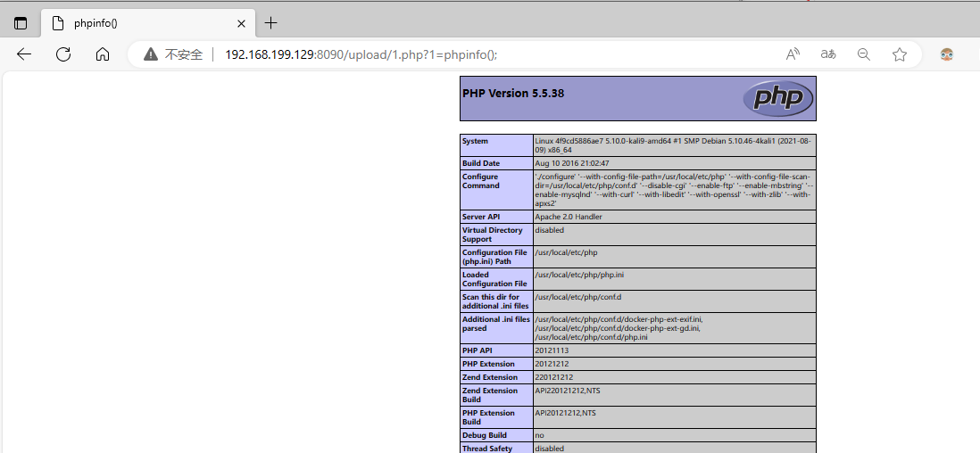View the not secure site warning
The image size is (980, 453).
point(151,54)
